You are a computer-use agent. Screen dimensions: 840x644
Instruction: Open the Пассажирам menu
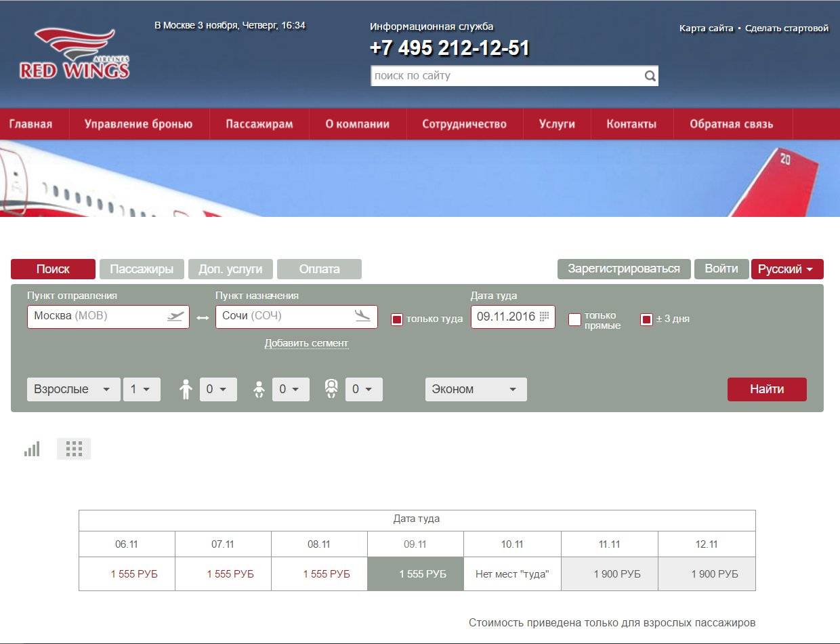[x=259, y=124]
